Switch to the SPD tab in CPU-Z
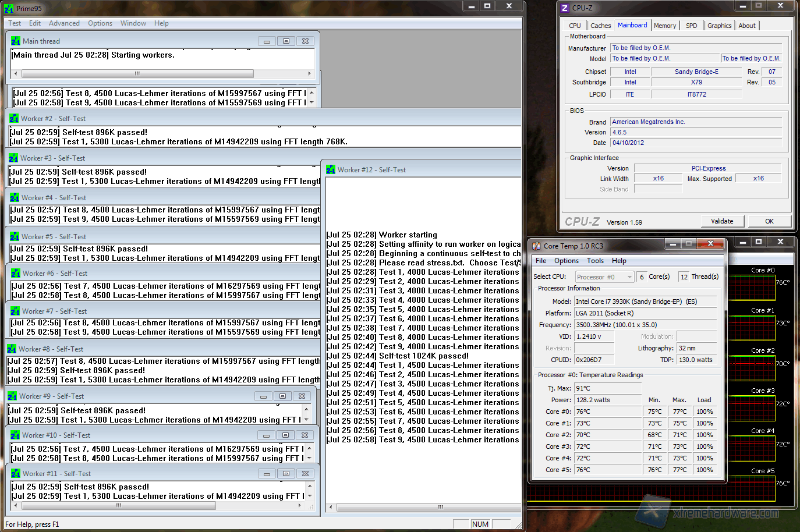Image resolution: width=800 pixels, height=532 pixels. tap(691, 26)
